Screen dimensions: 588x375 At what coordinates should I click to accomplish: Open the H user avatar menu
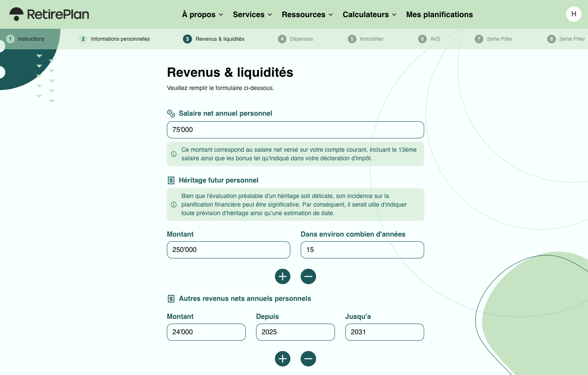point(573,14)
